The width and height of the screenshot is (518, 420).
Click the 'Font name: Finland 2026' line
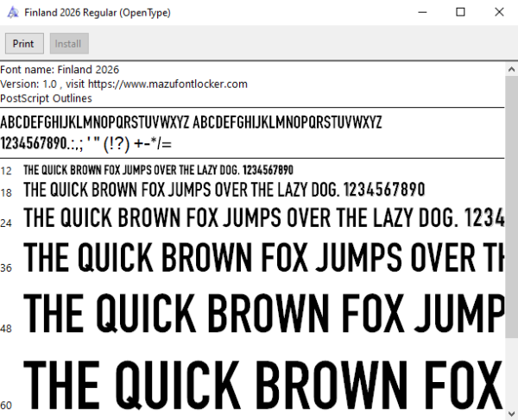(60, 70)
